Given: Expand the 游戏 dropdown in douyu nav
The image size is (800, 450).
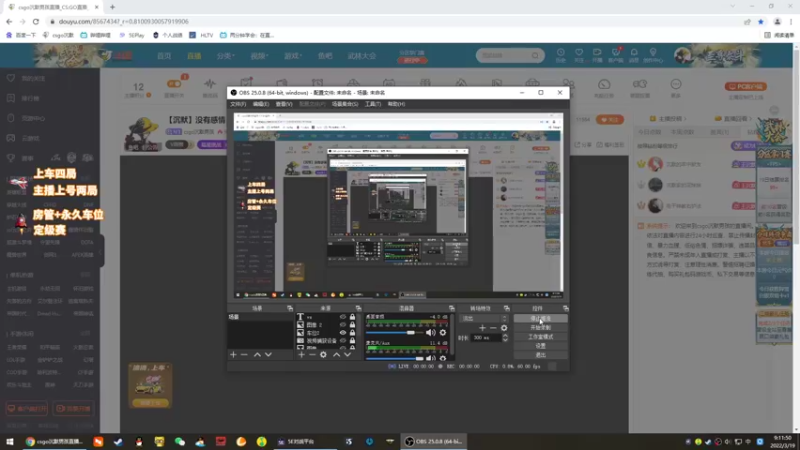Looking at the screenshot, I should click(x=293, y=56).
